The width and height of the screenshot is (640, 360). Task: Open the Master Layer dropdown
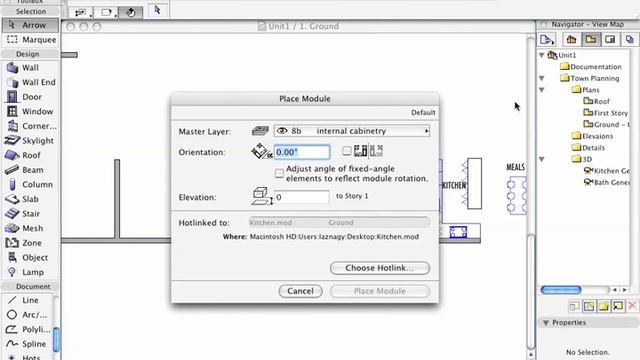pos(352,131)
